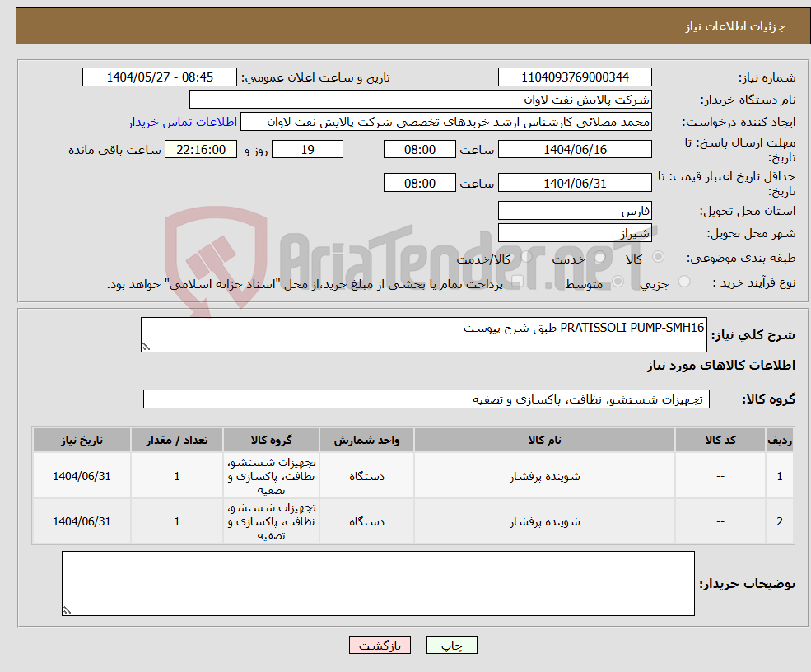The image size is (811, 672).
Task: Click the بازگشت (back) button
Action: [x=380, y=645]
